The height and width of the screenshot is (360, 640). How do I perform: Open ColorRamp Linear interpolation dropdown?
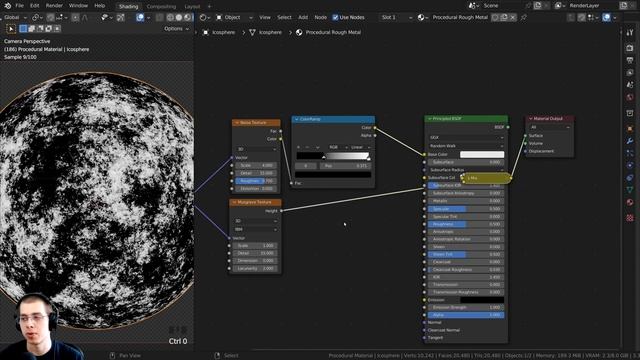pos(360,147)
